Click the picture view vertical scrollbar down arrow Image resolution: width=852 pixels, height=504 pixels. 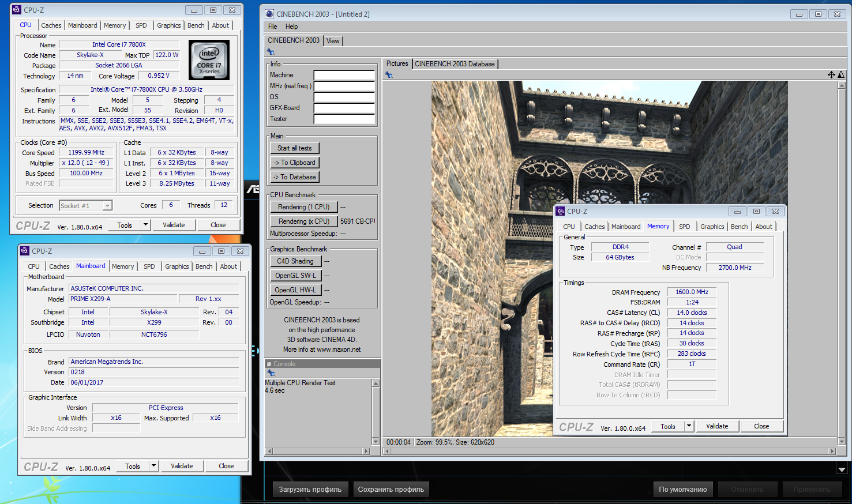tap(842, 442)
